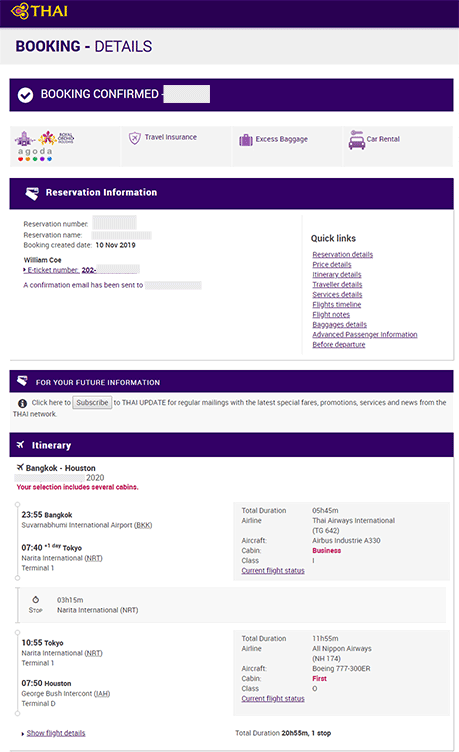Select the Excess Baggage suitcase icon

[246, 140]
